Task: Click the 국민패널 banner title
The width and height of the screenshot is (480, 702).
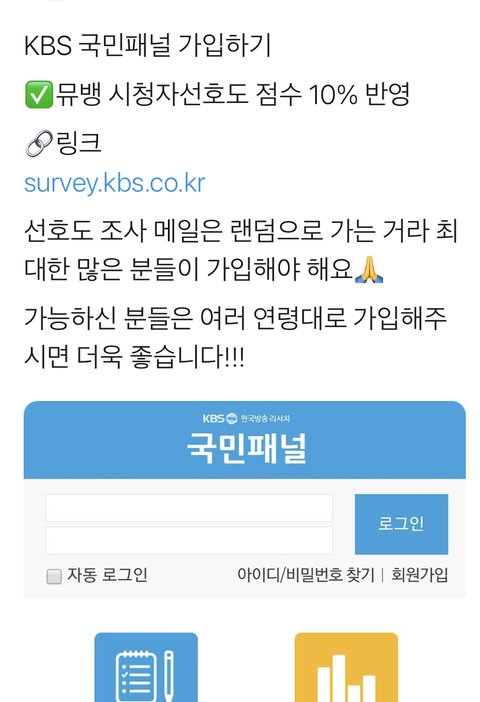Action: (x=246, y=448)
